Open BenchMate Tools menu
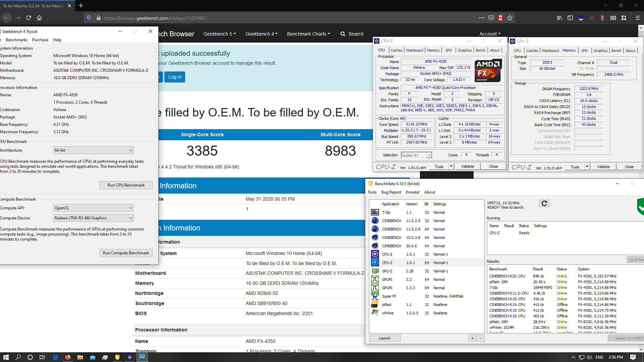This screenshot has height=362, width=644. tap(372, 192)
